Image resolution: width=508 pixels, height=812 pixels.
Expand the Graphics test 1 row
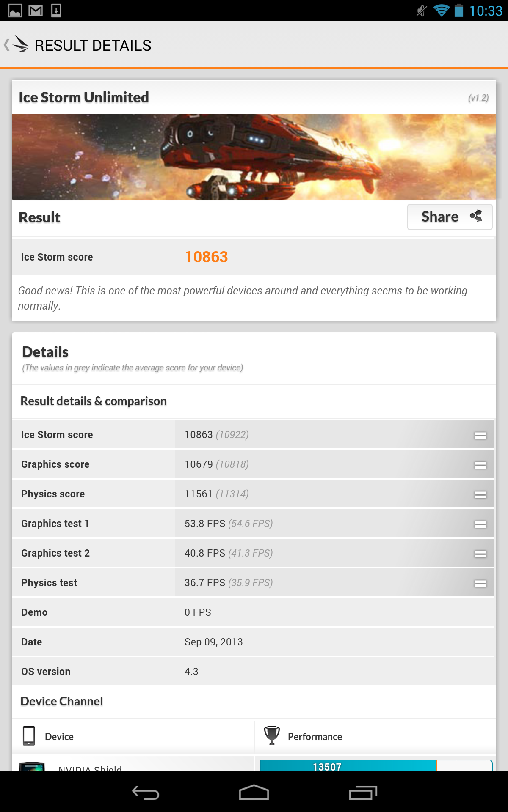pyautogui.click(x=480, y=524)
